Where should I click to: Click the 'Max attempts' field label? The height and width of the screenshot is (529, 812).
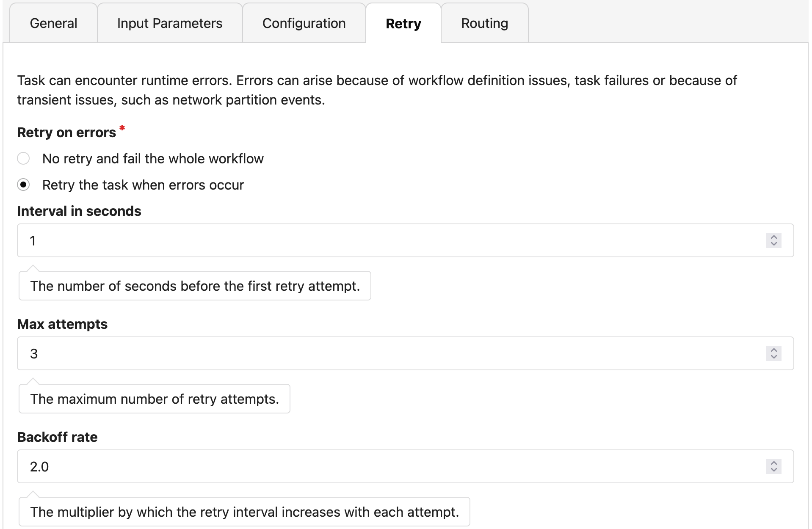point(62,324)
